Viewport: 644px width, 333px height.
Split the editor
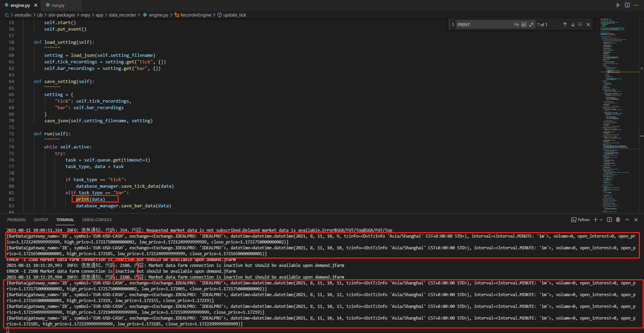pos(627,5)
